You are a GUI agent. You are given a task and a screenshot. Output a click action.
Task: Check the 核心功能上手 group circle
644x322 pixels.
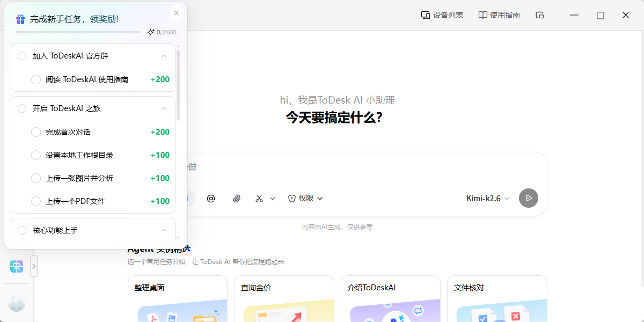[x=22, y=230]
